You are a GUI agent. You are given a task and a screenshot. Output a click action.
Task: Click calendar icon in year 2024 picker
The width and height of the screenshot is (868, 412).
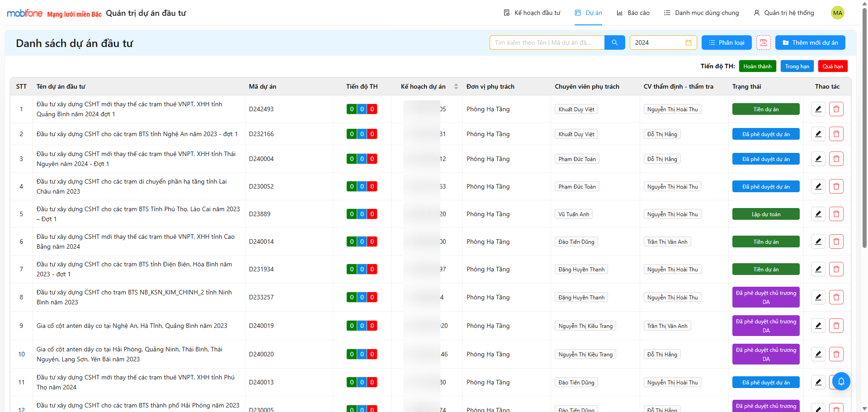coord(688,43)
